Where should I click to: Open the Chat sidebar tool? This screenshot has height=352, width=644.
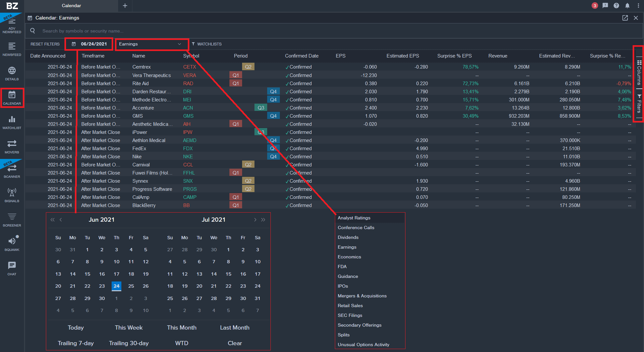point(12,269)
